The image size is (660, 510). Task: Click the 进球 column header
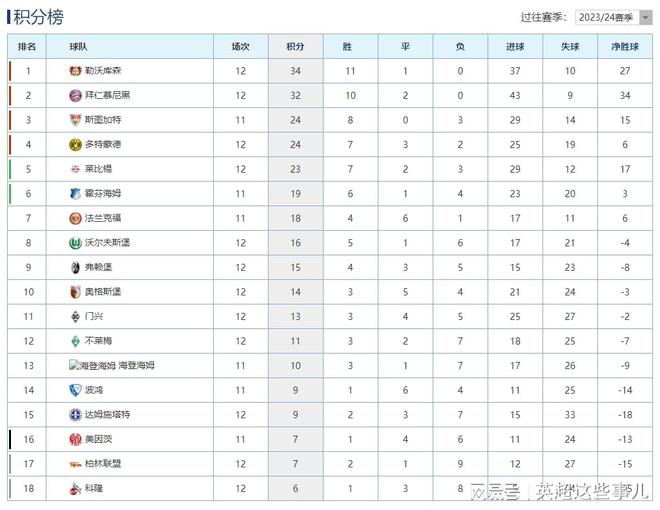pyautogui.click(x=515, y=46)
